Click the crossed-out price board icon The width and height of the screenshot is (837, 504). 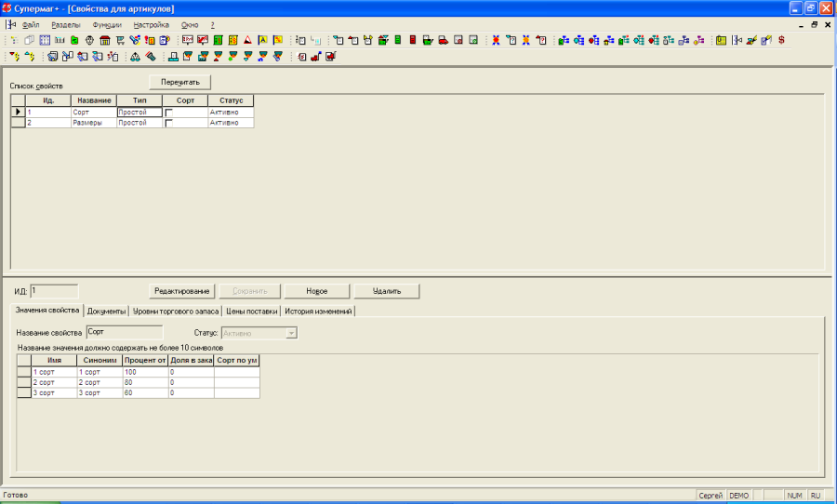[203, 40]
